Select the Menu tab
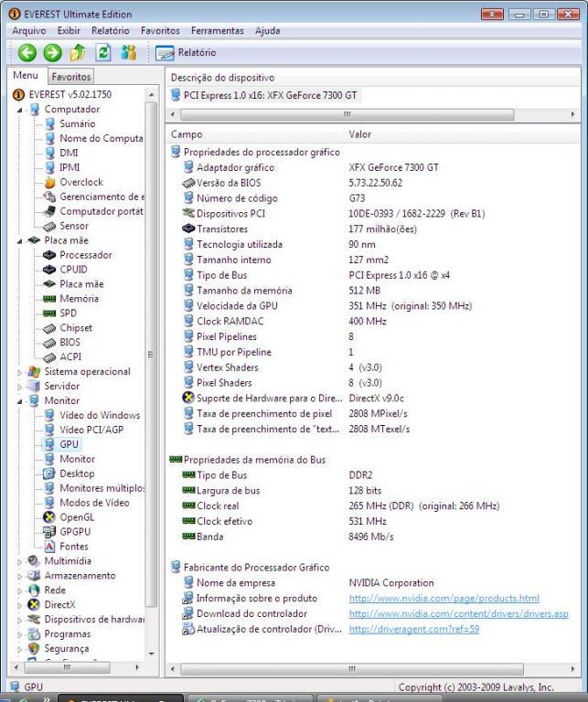The height and width of the screenshot is (702, 588). (26, 75)
